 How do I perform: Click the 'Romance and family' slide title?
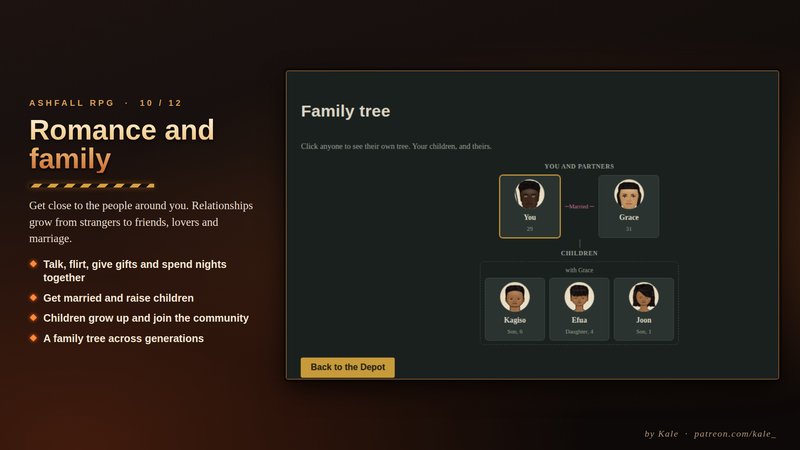pos(121,144)
